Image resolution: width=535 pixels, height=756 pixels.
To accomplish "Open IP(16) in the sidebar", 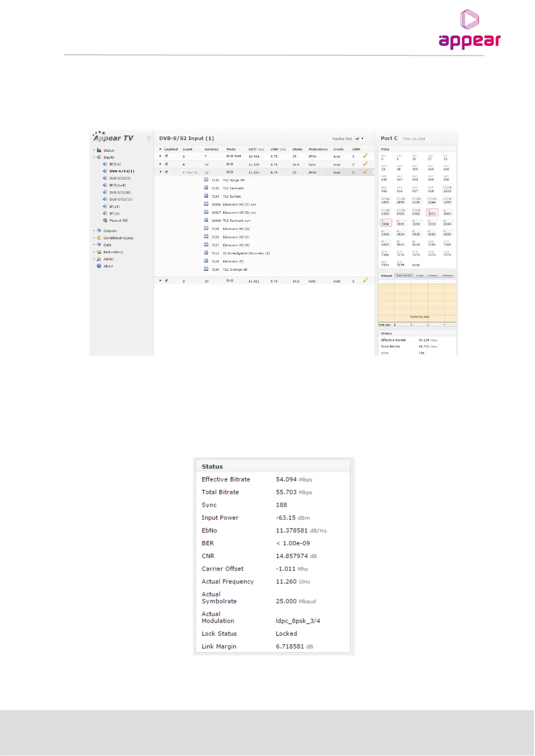I will (x=115, y=214).
